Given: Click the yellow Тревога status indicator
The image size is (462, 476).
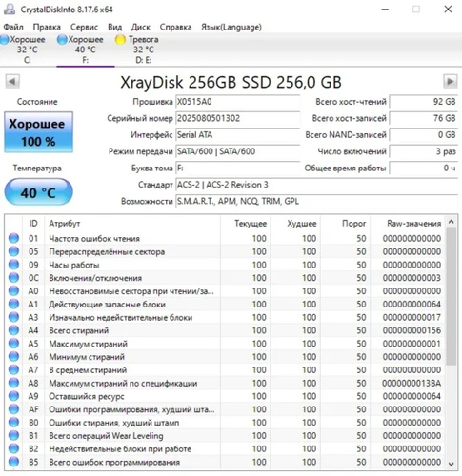Looking at the screenshot, I should pyautogui.click(x=120, y=40).
